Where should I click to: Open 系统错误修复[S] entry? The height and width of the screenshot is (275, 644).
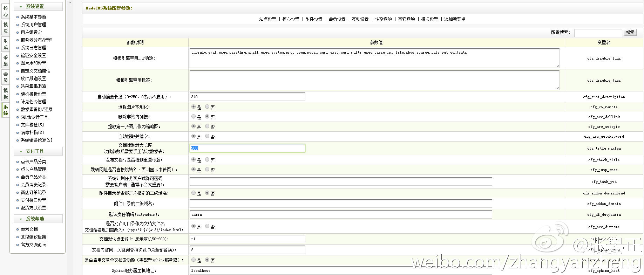tap(36, 140)
